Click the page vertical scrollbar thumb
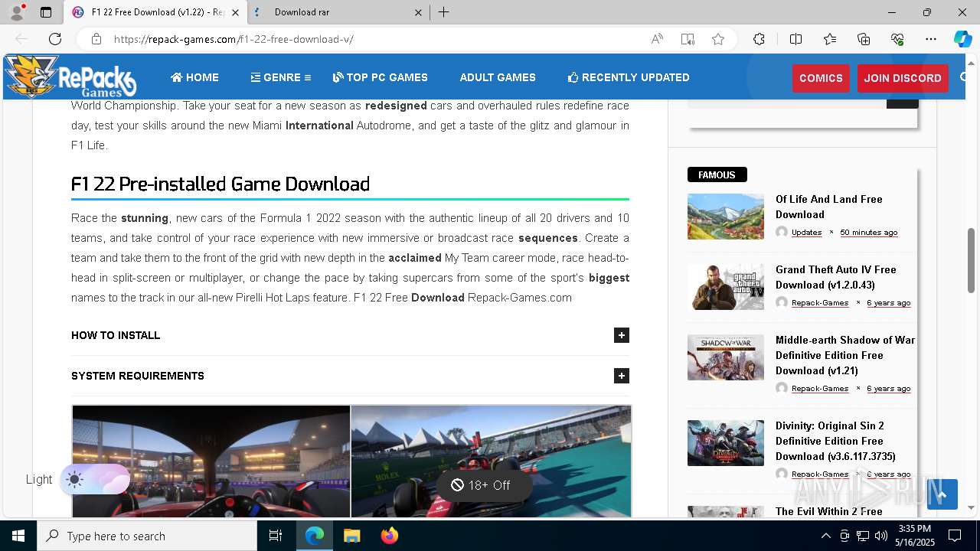Viewport: 980px width, 551px height. click(971, 260)
